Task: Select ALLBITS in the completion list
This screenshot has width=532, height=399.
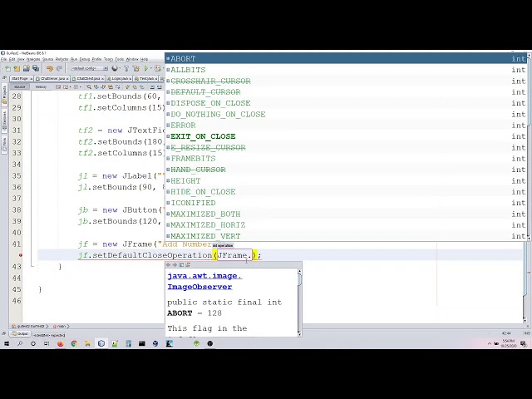Action: tap(346, 70)
